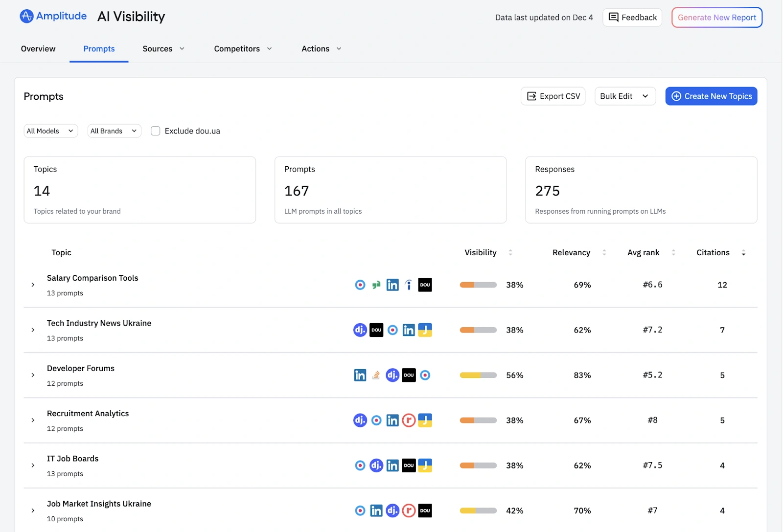Click the Amplitude logo icon

[x=26, y=16]
